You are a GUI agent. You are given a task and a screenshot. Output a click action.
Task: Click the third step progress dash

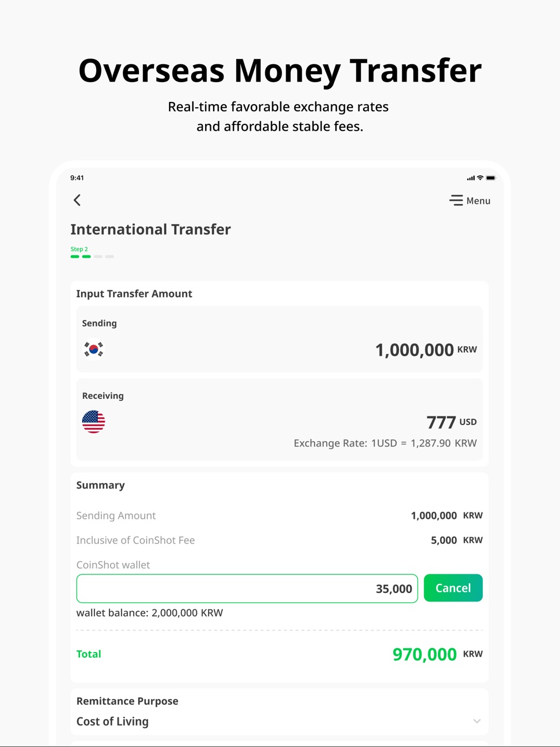coord(98,257)
